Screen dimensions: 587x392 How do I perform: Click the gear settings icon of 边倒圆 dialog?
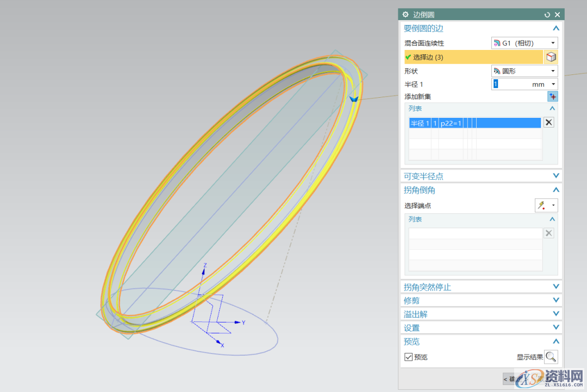pos(405,15)
